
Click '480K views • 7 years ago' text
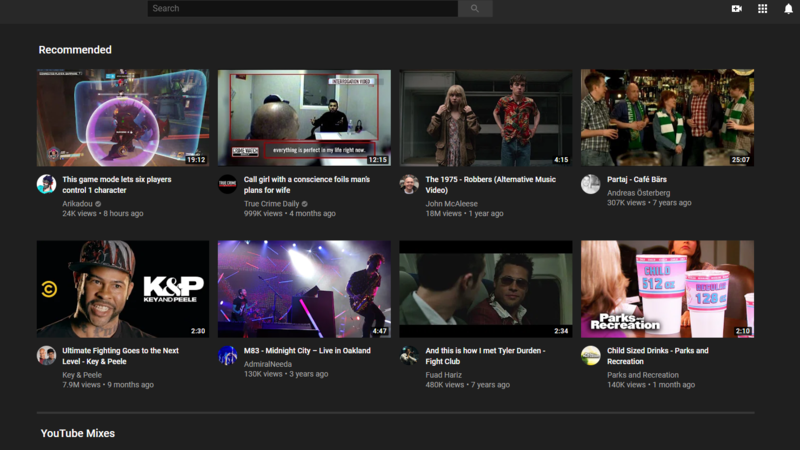point(467,385)
